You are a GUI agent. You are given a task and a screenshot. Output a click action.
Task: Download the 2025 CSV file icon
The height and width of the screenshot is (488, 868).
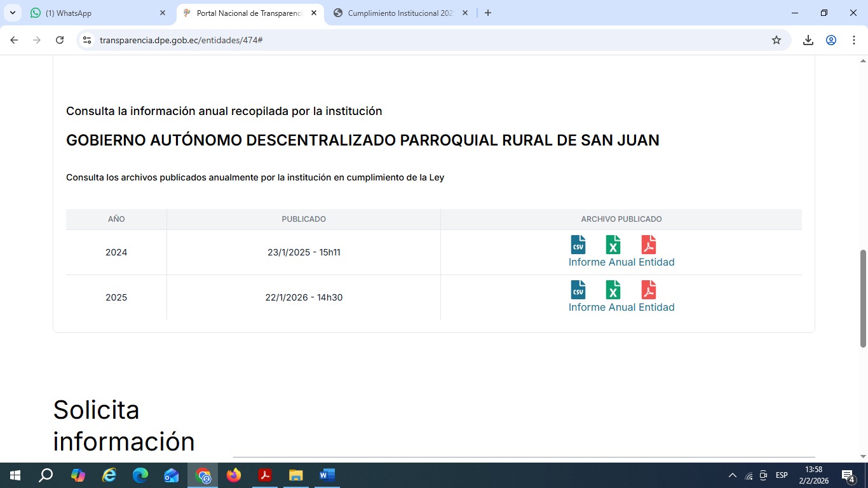click(578, 290)
